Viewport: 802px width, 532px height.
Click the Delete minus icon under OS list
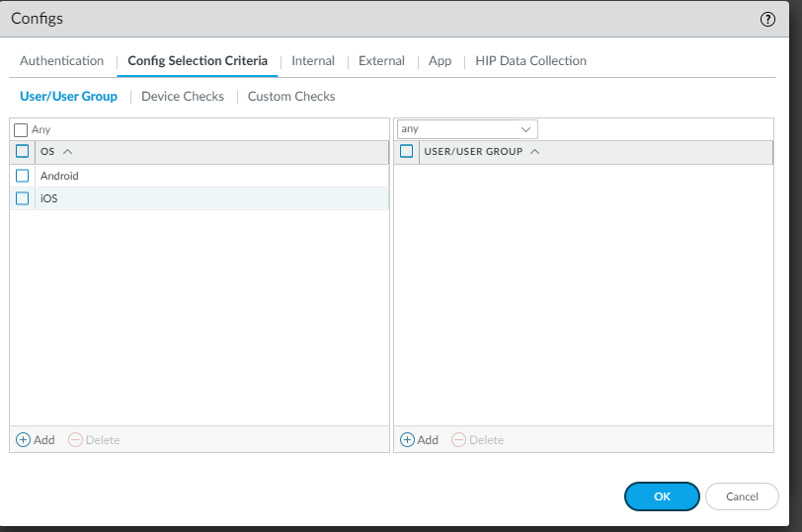coord(75,440)
